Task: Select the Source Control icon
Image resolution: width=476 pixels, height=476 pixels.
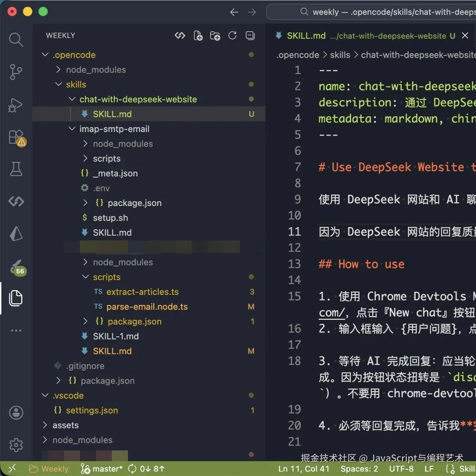Action: pyautogui.click(x=15, y=72)
